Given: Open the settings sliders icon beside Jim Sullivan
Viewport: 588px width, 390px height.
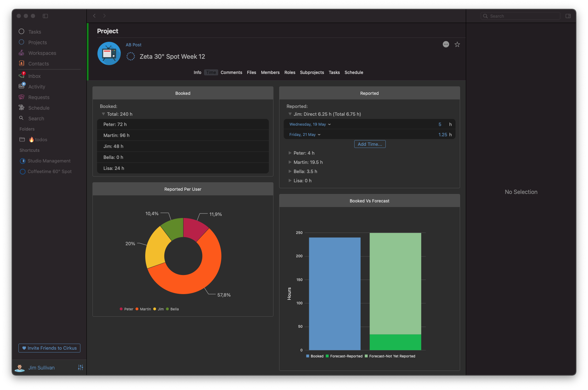Looking at the screenshot, I should click(80, 367).
